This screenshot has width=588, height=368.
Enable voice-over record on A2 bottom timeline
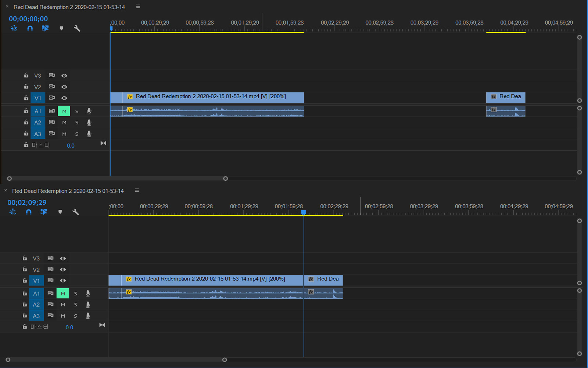click(88, 305)
